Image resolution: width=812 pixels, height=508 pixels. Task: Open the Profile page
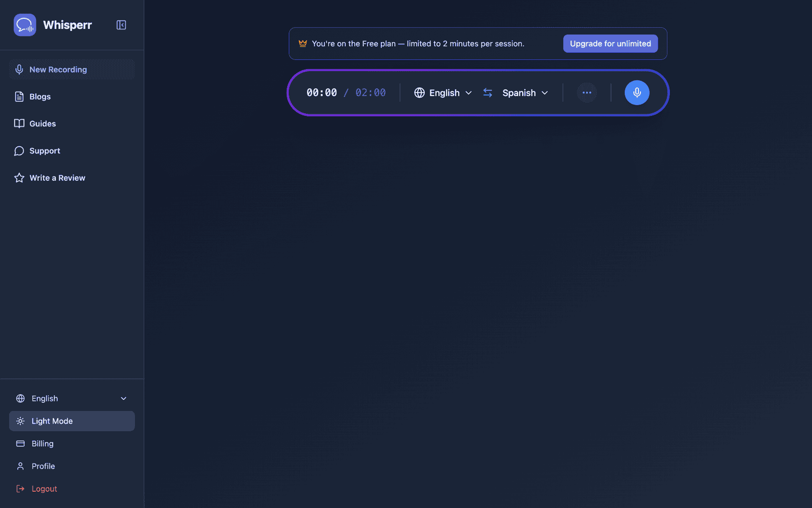[x=72, y=466]
